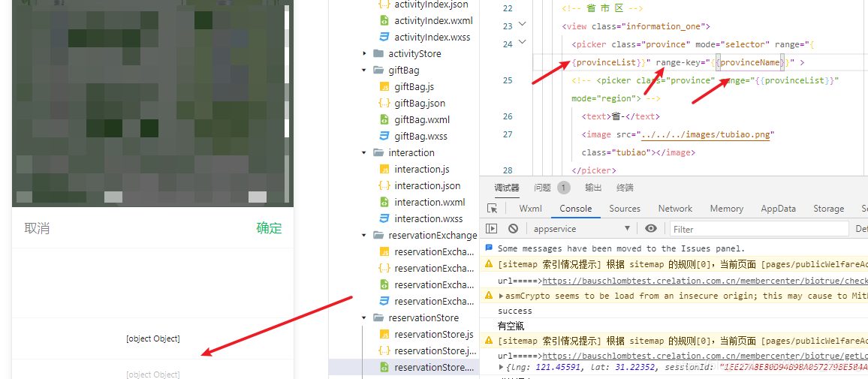Click the activityStore folder icon
This screenshot has height=379, width=868.
coord(378,54)
